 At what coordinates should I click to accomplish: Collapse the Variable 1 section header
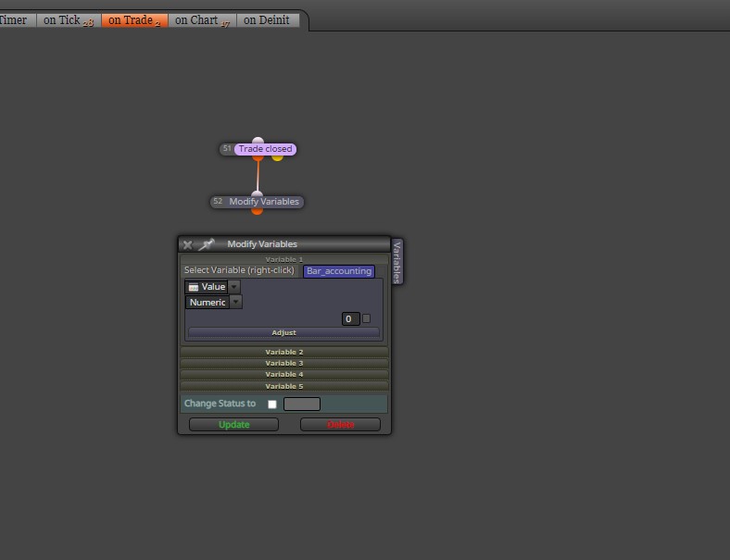(284, 259)
